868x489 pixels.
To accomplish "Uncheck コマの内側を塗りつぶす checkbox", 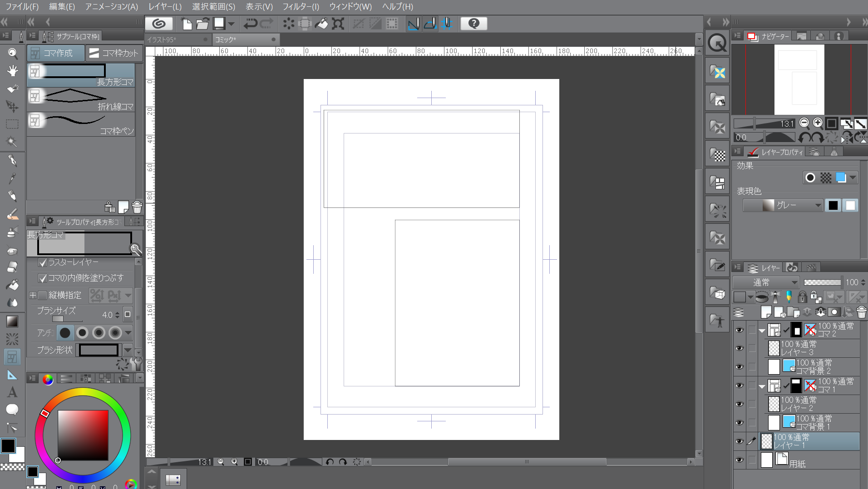I will (43, 278).
